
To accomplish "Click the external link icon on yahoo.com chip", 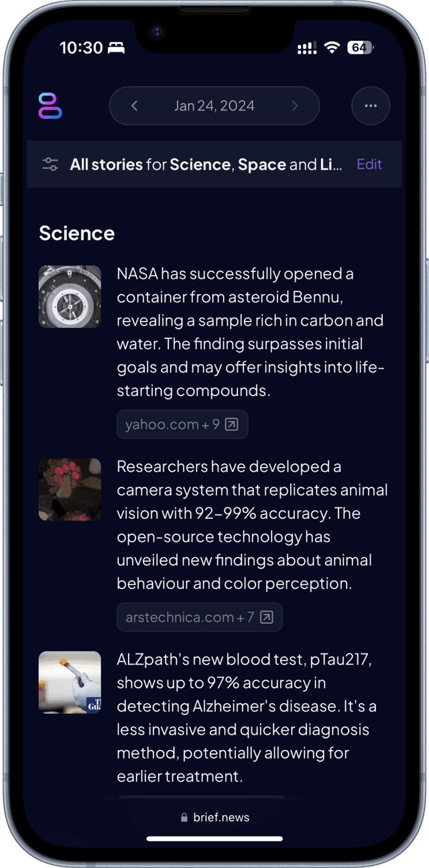I will (233, 424).
